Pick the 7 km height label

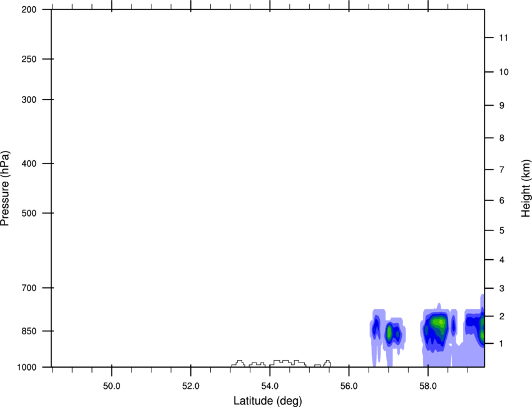[501, 170]
